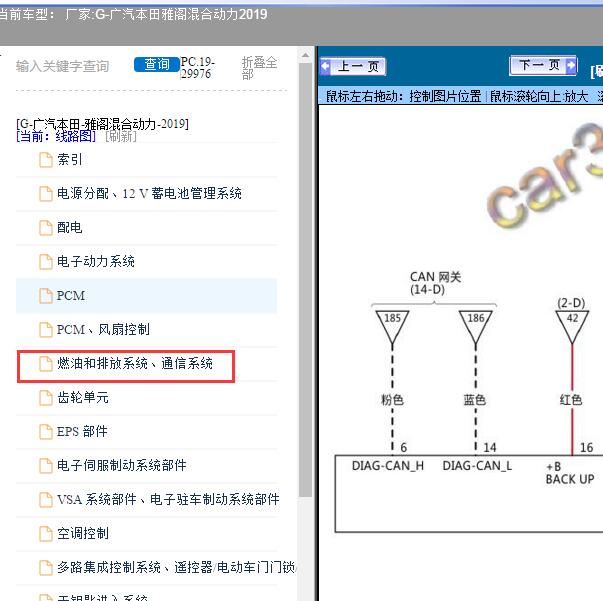Click the PC.19-29976 text

(198, 68)
